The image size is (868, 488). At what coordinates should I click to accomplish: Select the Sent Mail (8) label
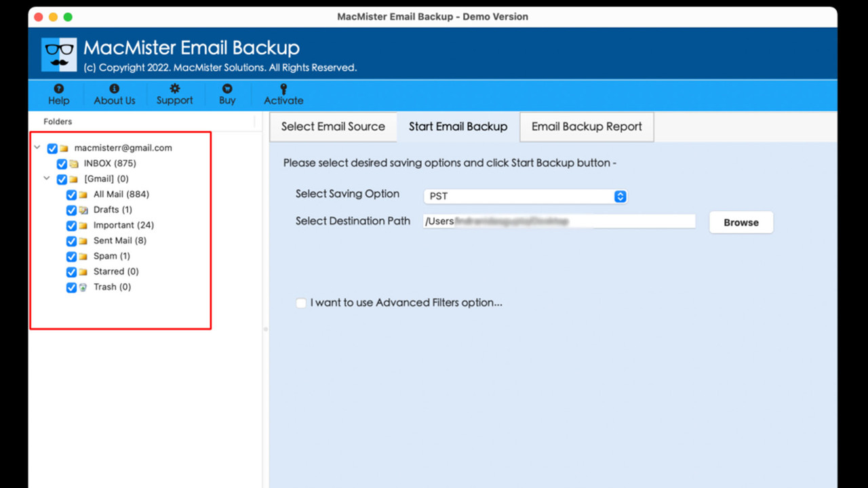tap(120, 241)
